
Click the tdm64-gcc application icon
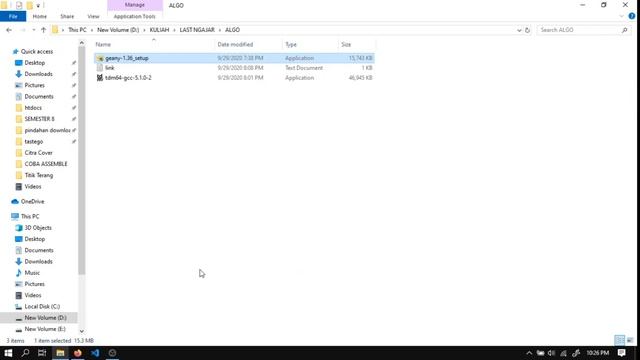pyautogui.click(x=100, y=78)
